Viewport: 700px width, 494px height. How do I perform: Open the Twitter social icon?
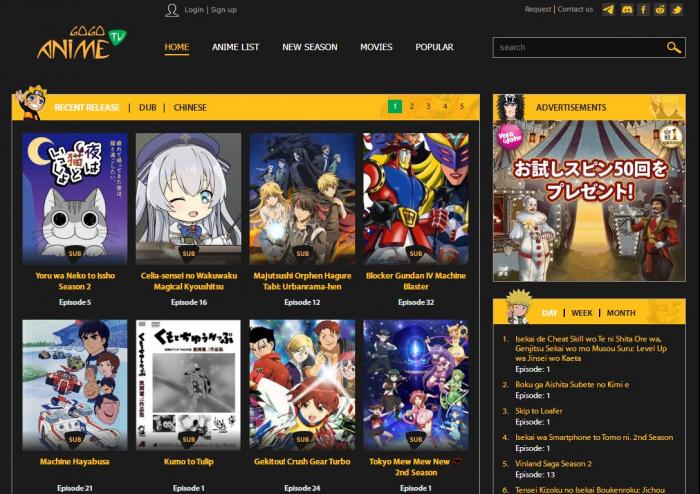pos(677,9)
